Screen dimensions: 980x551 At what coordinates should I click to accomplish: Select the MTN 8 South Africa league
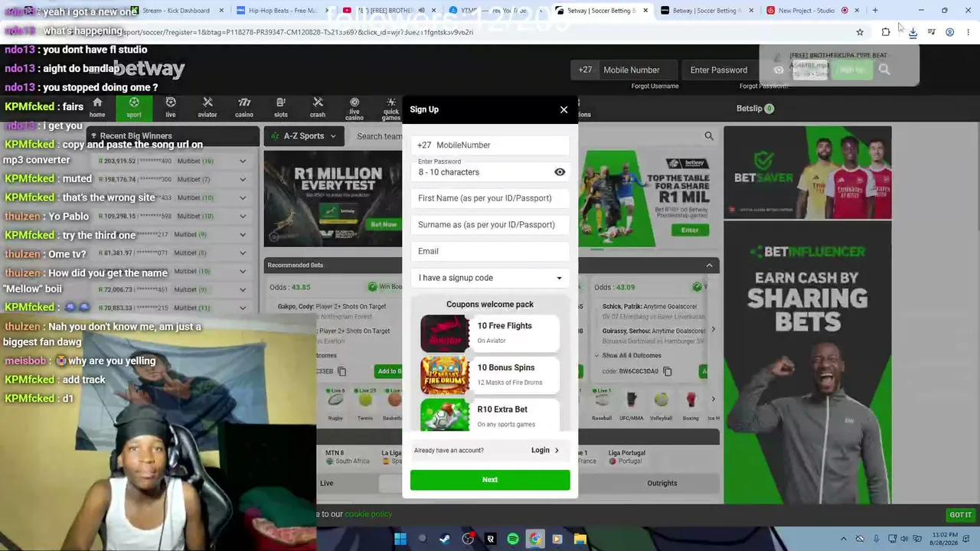click(x=347, y=458)
